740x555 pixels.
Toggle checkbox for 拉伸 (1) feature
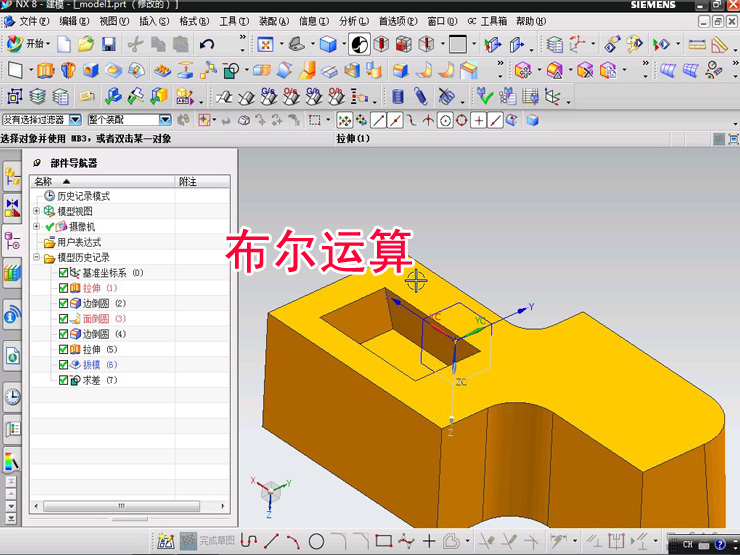(x=64, y=288)
